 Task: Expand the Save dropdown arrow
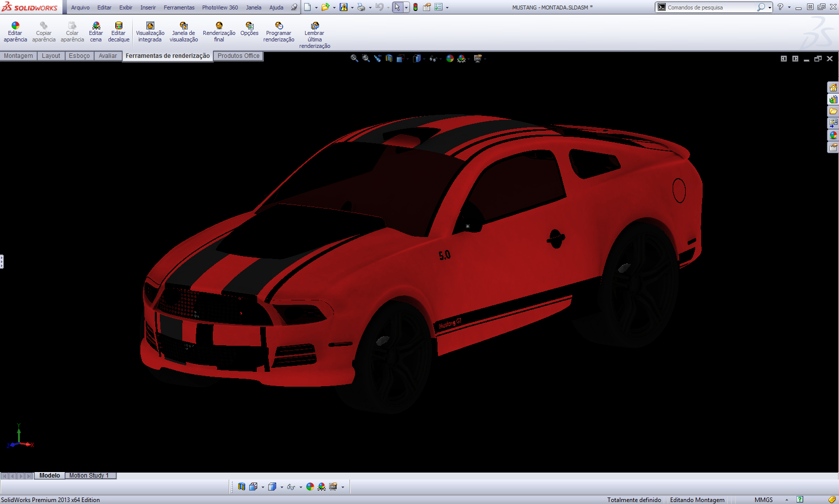[x=352, y=7]
